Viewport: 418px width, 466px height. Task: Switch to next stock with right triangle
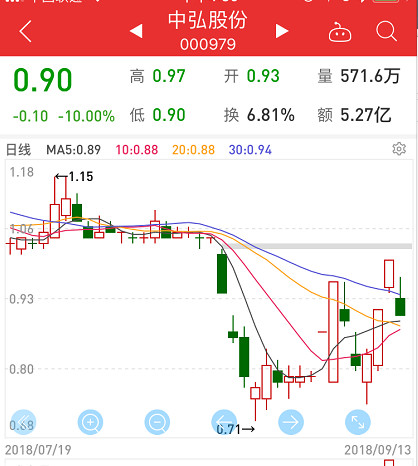pyautogui.click(x=282, y=31)
